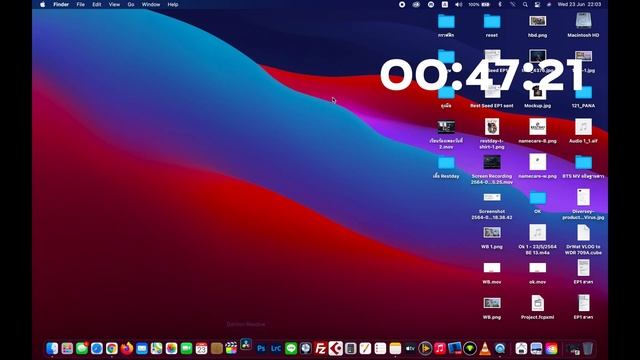Open the Window menu

pyautogui.click(x=151, y=4)
